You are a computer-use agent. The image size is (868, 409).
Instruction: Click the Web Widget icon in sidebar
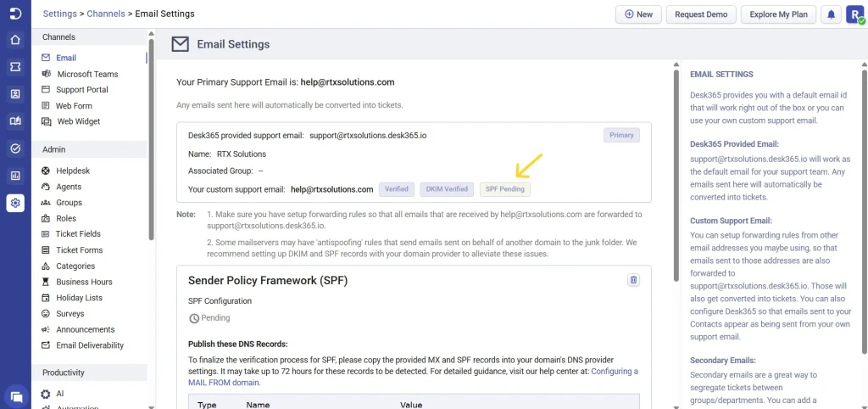click(46, 121)
